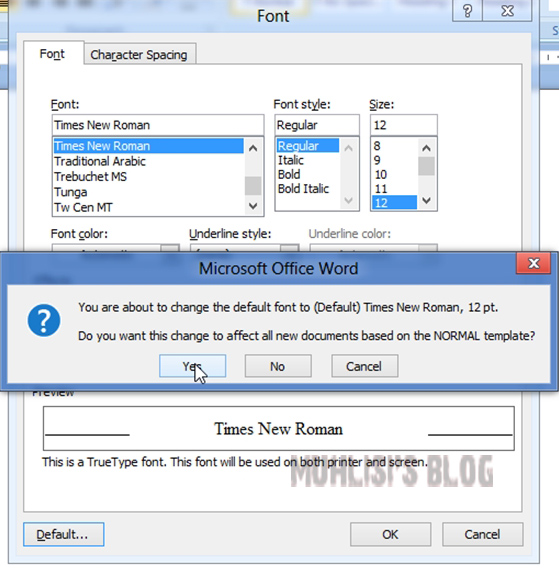Click Cancel in the Microsoft Office Word prompt
This screenshot has height=576, width=559.
click(364, 366)
